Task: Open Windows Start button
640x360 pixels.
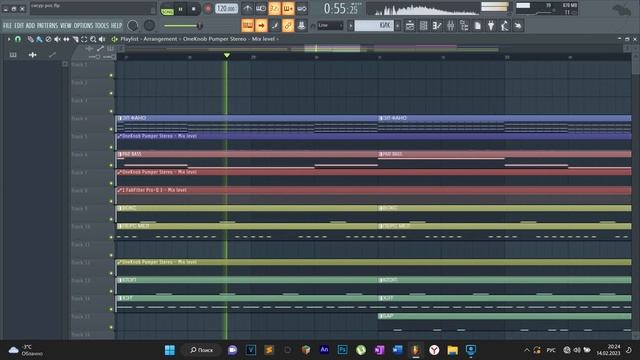Action: 170,350
